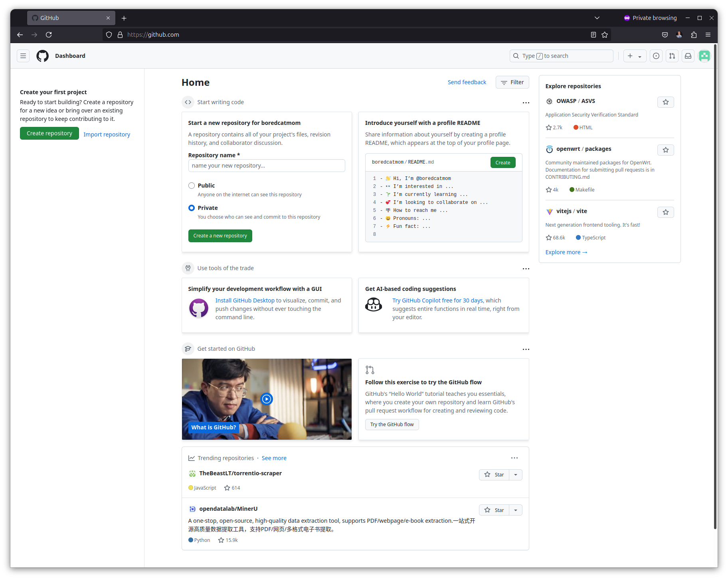This screenshot has height=579, width=728.
Task: Star the vitejs / vite repository
Action: [666, 212]
